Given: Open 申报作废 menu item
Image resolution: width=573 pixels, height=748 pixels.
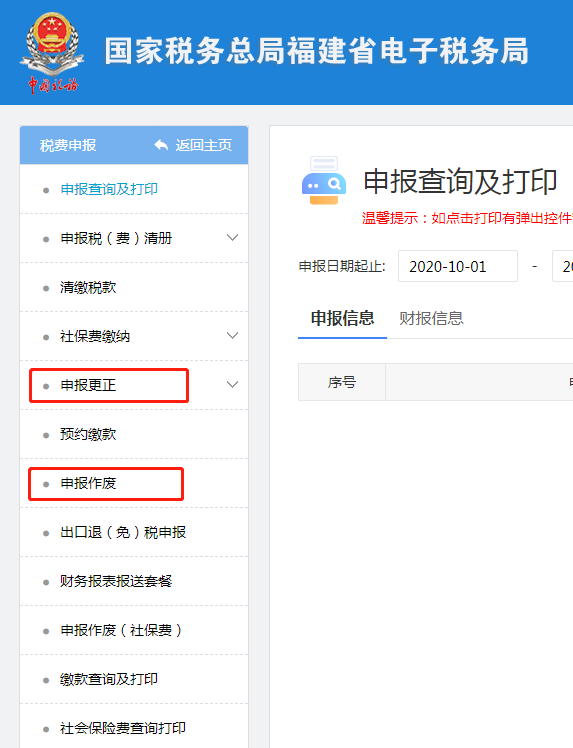Looking at the screenshot, I should click(x=88, y=484).
